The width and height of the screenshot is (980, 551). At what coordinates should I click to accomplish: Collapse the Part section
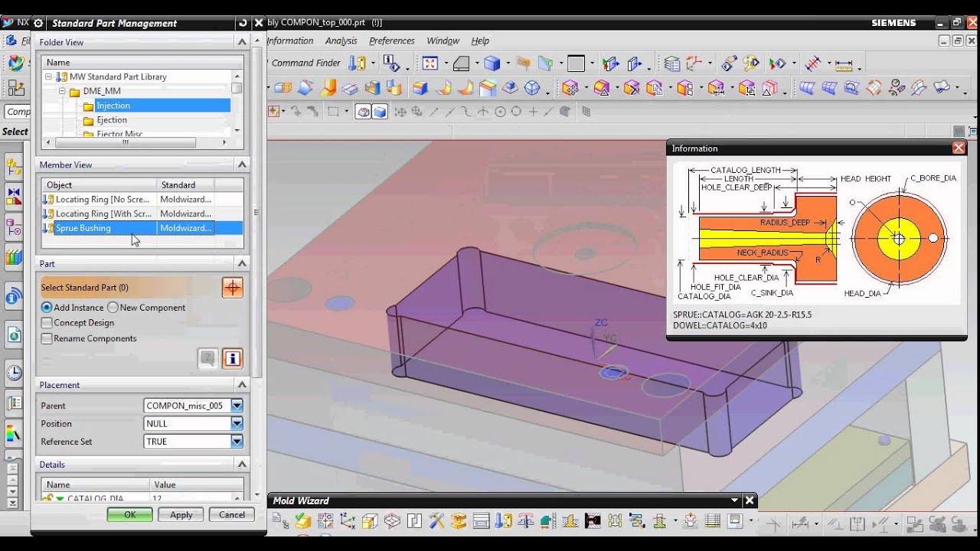tap(242, 263)
